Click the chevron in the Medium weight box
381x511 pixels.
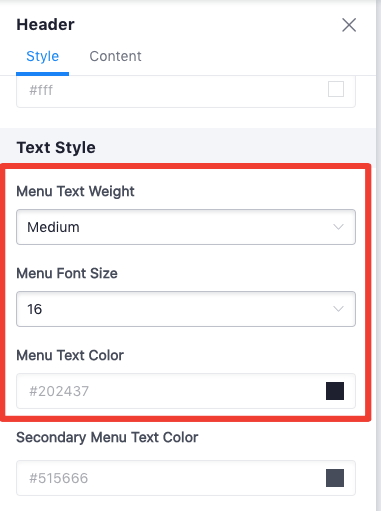[x=338, y=227]
